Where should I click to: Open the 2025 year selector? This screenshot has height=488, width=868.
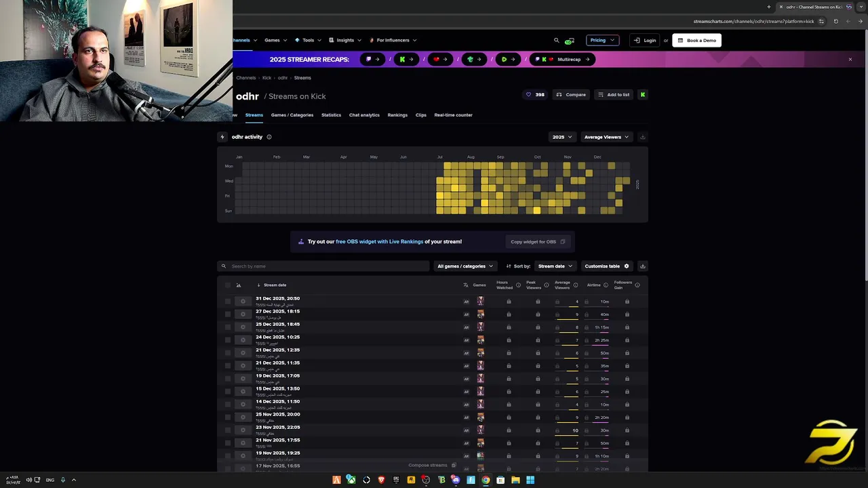(x=561, y=137)
